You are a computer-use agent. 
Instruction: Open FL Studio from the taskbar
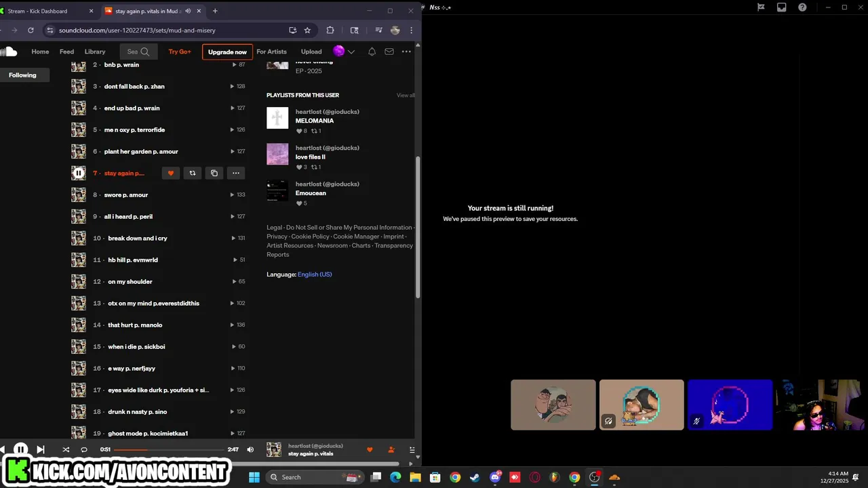[555, 477]
